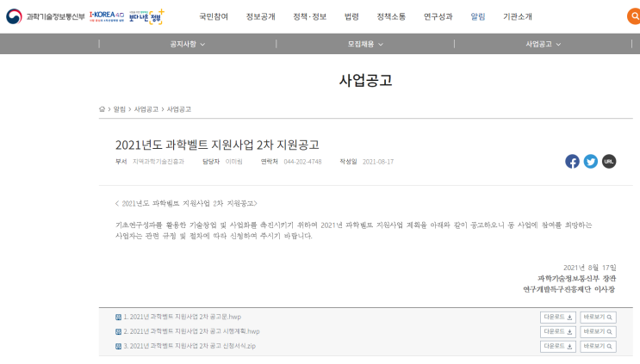Click department name 지역과학기술진흥과
Image resolution: width=640 pixels, height=364 pixels.
[158, 162]
